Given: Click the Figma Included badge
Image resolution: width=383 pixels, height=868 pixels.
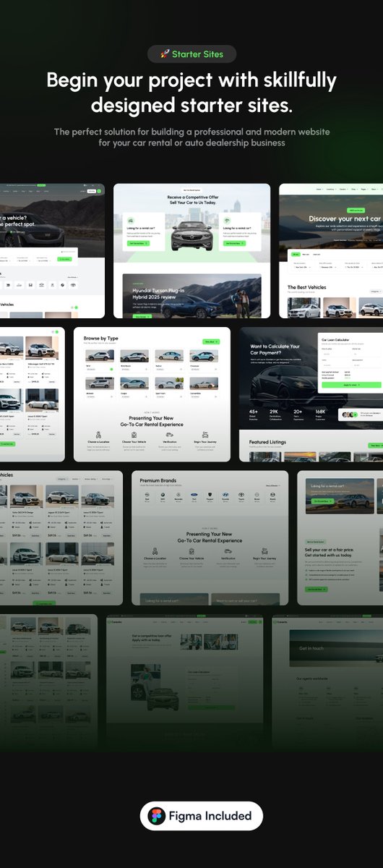Looking at the screenshot, I should 202,816.
